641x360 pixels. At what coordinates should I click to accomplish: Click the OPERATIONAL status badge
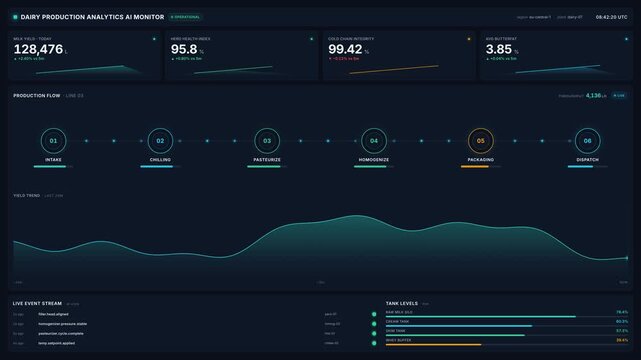[x=185, y=17]
